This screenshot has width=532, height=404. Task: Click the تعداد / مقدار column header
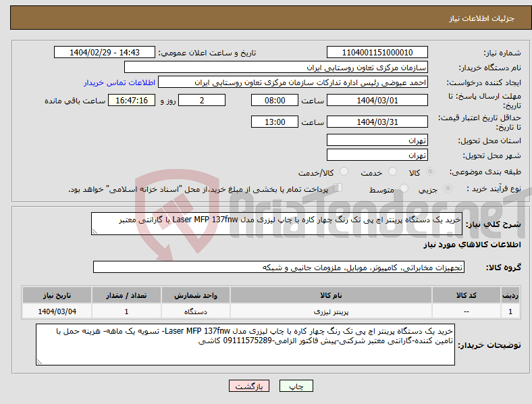click(x=126, y=295)
